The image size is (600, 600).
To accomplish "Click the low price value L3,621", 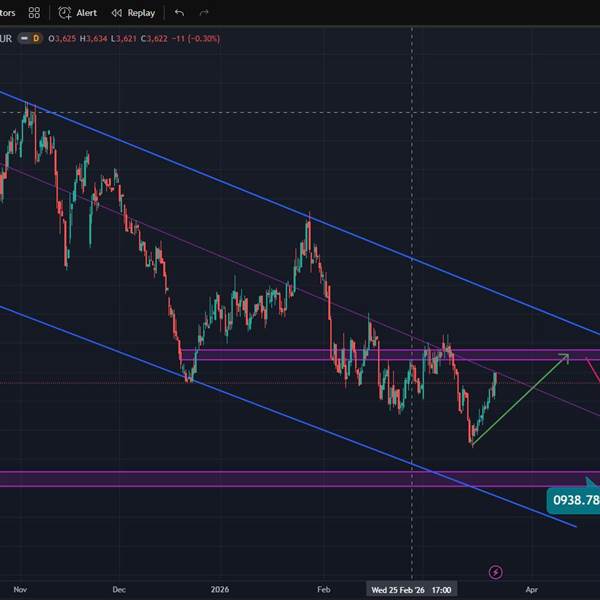I will [124, 39].
